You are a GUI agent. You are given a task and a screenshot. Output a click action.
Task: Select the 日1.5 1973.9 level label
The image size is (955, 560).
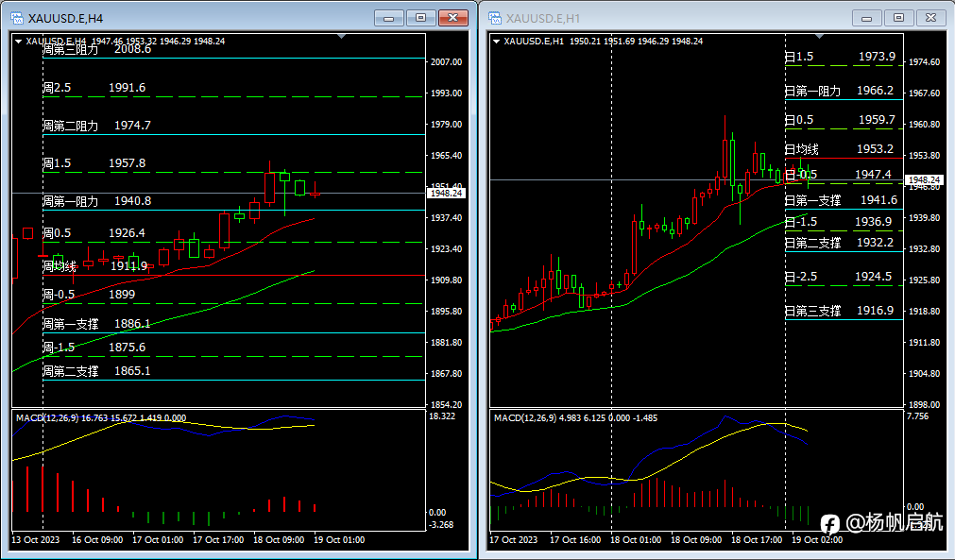(840, 57)
